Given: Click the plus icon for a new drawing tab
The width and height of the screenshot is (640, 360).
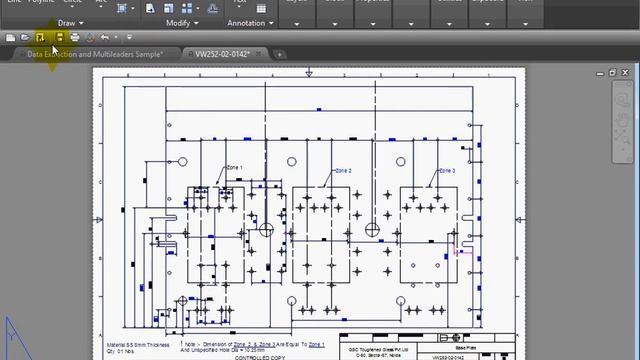Looking at the screenshot, I should pos(280,54).
